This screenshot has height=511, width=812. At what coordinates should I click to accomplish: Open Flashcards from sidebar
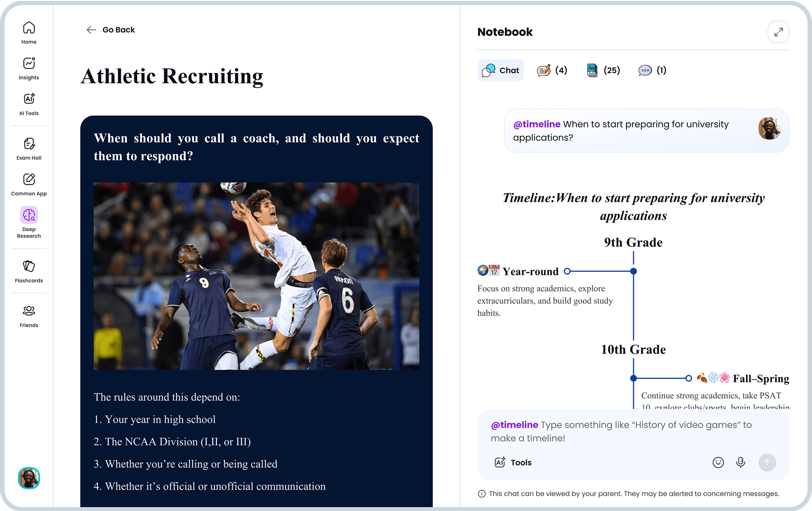pyautogui.click(x=29, y=271)
